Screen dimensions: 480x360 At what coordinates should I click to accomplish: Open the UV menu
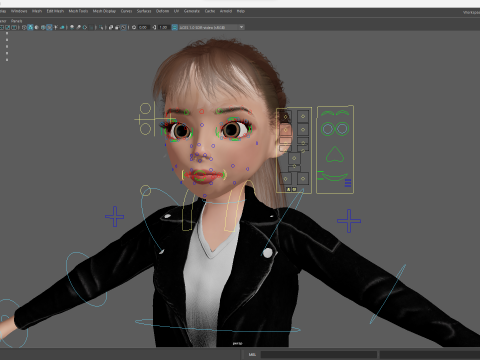[x=176, y=11]
